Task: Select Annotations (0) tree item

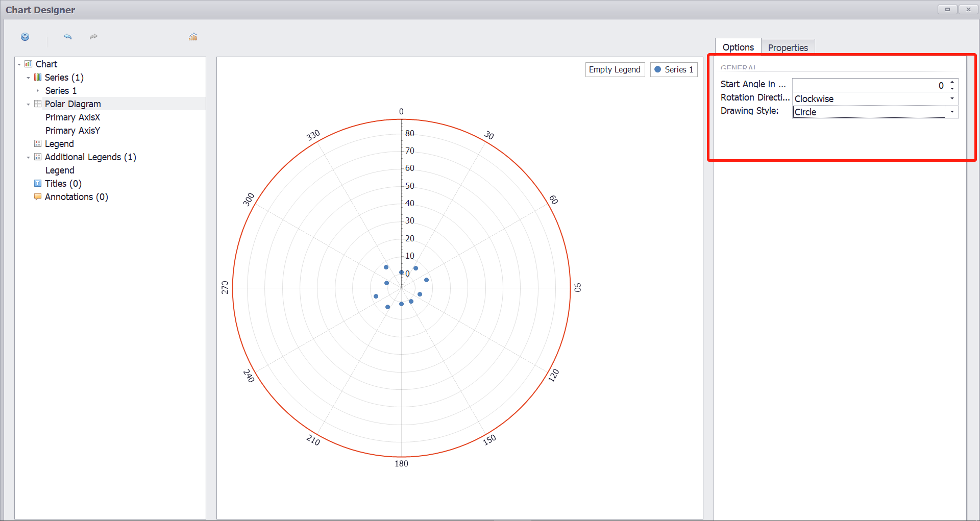Action: coord(77,196)
